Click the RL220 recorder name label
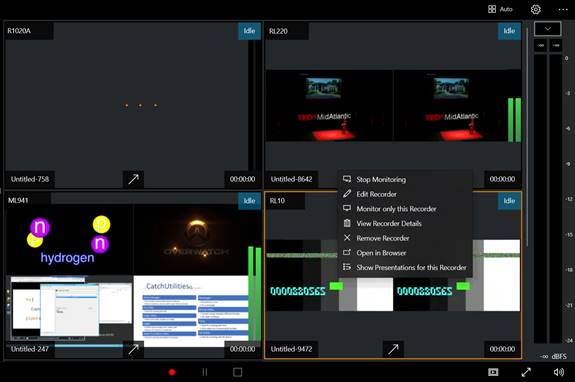Viewport: 575px width, 382px height. (x=278, y=31)
